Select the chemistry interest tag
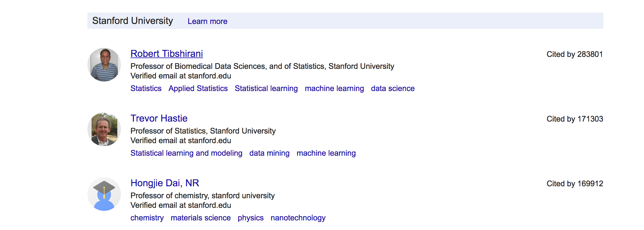 tap(147, 218)
